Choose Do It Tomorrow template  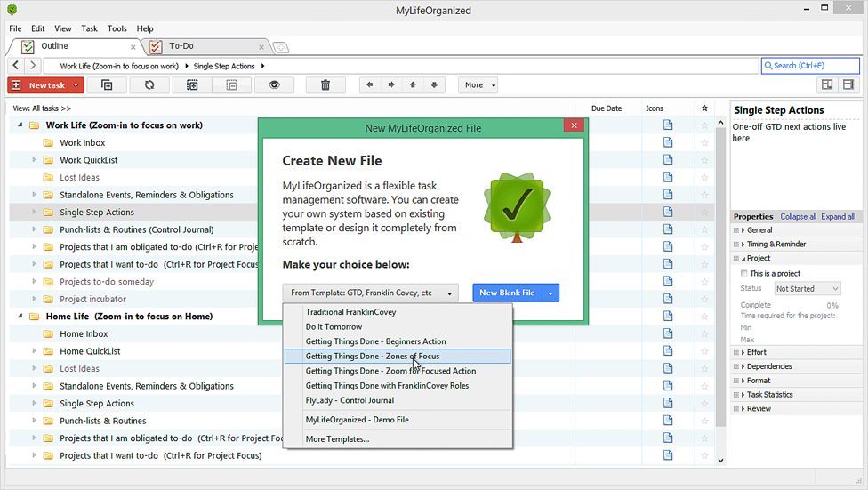[x=398, y=326]
